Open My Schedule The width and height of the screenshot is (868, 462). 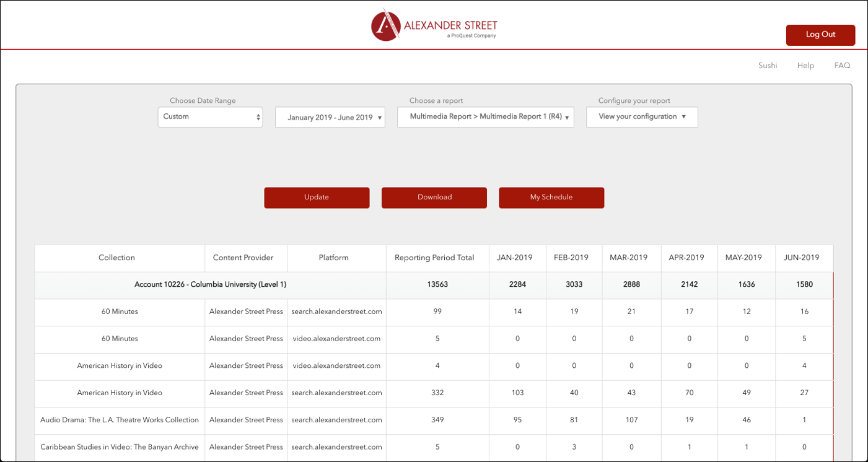(x=551, y=198)
